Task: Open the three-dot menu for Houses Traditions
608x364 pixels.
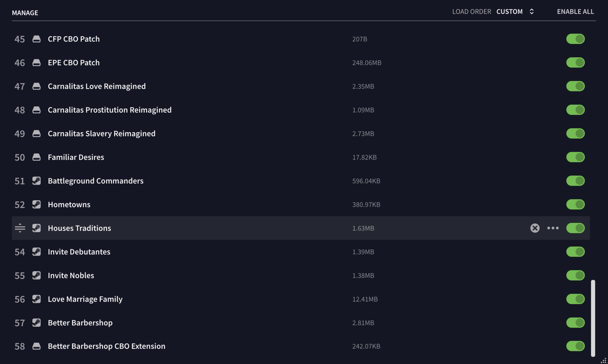Action: 553,228
